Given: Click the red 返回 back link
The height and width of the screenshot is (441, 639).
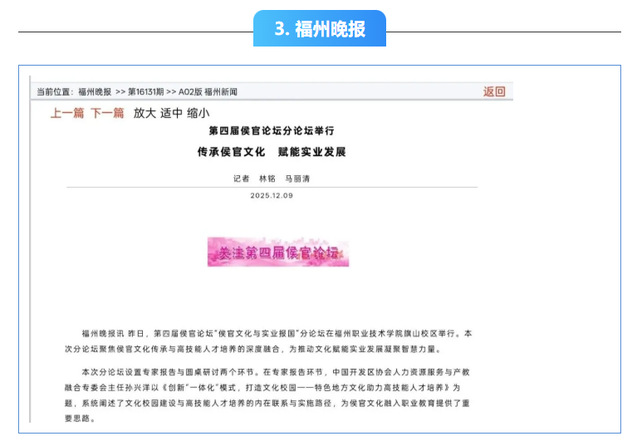Looking at the screenshot, I should coord(494,91).
